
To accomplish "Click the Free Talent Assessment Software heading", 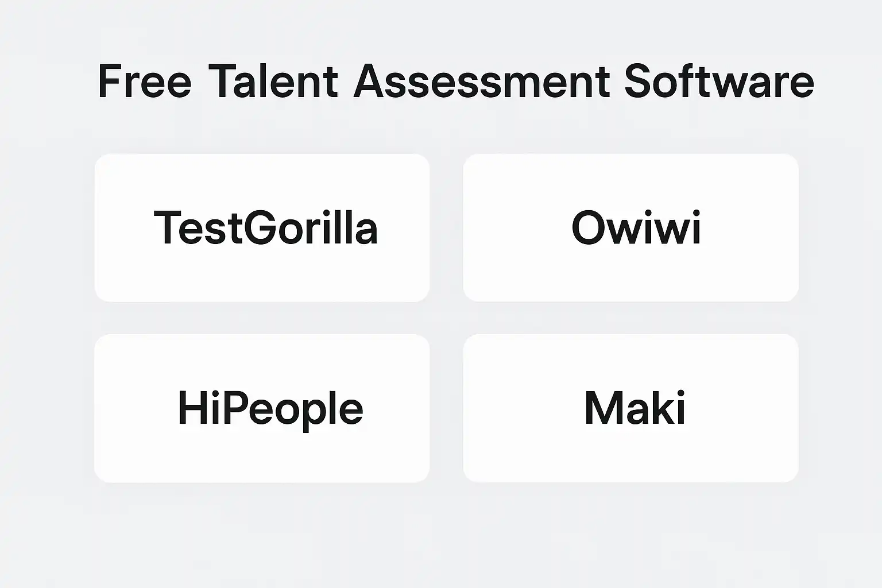I will click(455, 81).
